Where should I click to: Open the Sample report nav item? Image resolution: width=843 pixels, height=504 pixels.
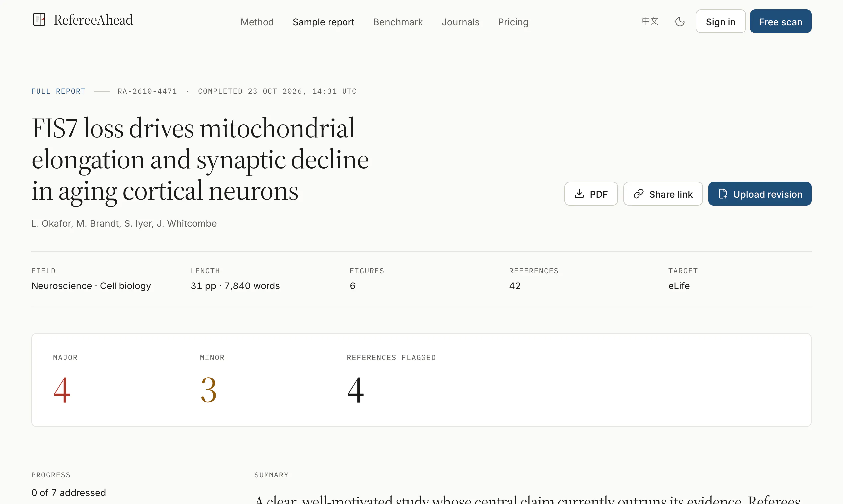323,22
